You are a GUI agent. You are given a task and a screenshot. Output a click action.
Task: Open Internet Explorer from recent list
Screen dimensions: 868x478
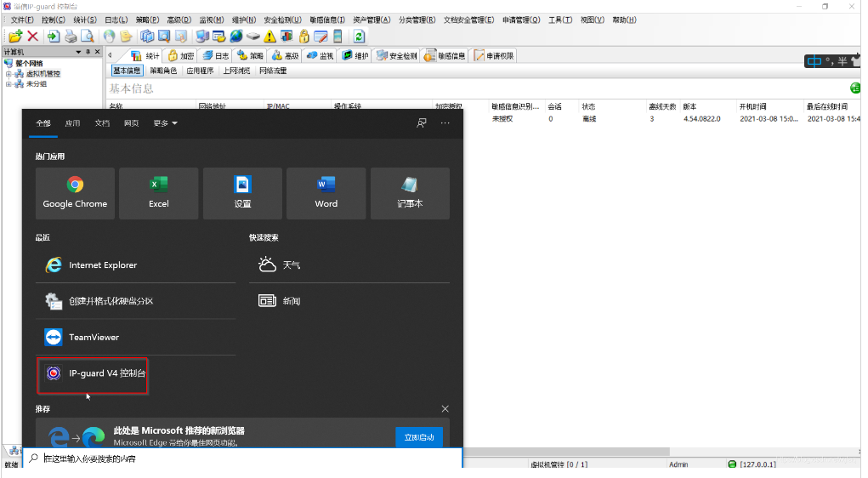[136, 265]
